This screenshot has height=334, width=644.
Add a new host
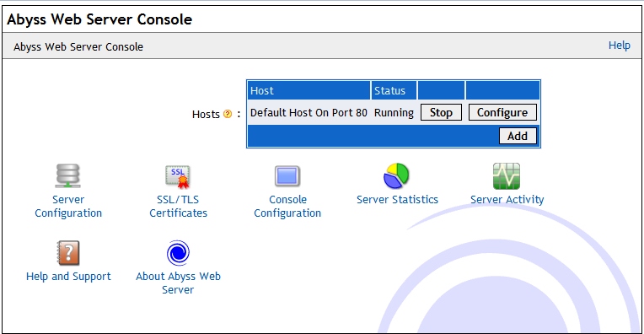pos(518,136)
